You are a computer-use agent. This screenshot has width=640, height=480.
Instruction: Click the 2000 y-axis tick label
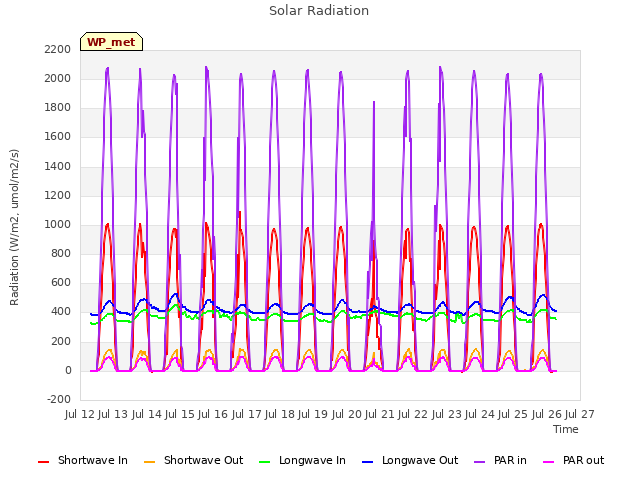[x=58, y=78]
